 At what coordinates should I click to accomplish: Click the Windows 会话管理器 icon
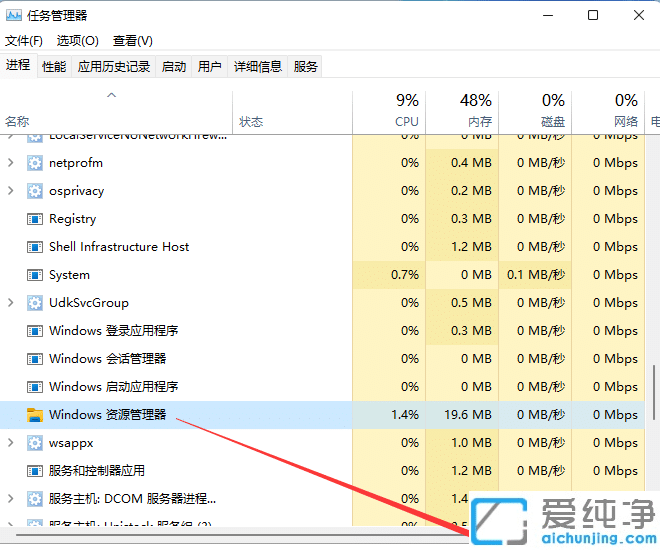tap(35, 359)
